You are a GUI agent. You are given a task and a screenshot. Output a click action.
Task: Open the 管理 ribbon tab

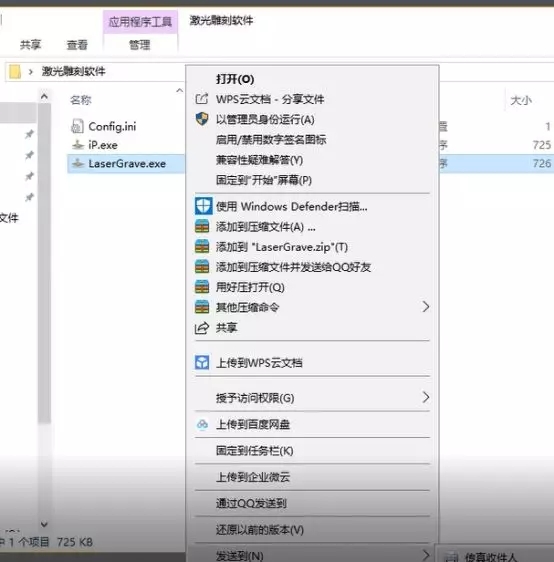tap(140, 45)
